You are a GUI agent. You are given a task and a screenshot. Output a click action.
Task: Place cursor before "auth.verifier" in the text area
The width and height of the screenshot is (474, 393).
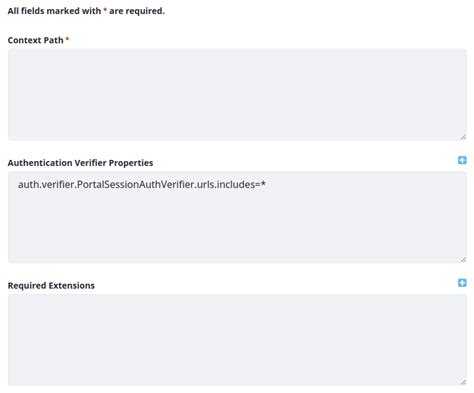coord(18,184)
